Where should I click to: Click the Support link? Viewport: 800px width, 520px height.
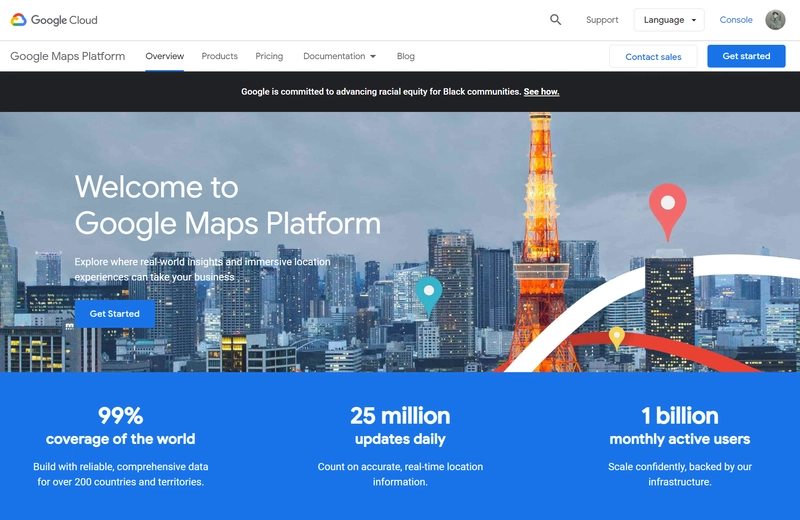602,20
